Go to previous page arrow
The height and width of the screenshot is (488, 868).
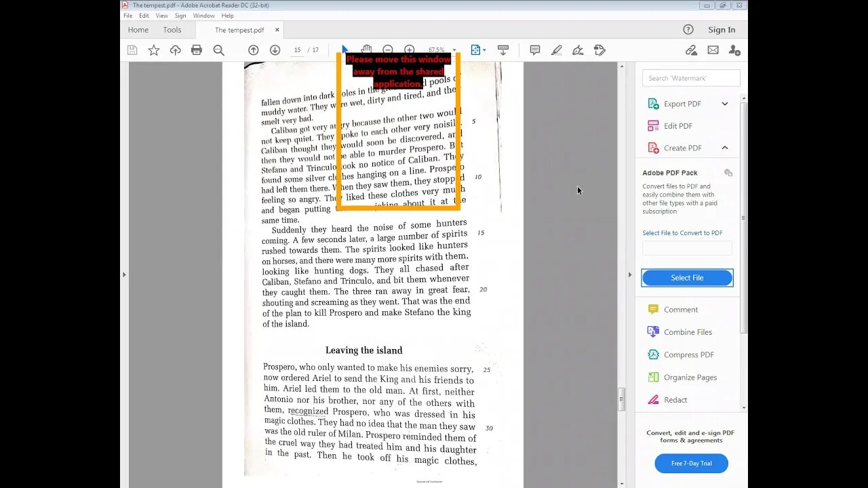pos(254,50)
